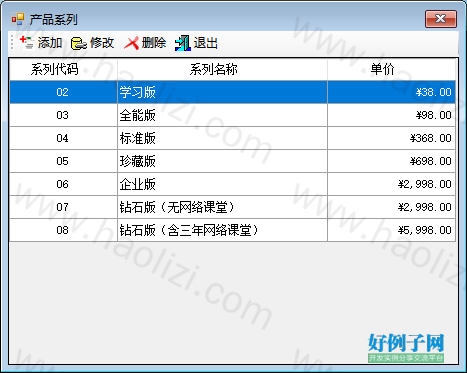The height and width of the screenshot is (373, 467).
Task: Click the ¥698.00 price cell
Action: click(391, 161)
